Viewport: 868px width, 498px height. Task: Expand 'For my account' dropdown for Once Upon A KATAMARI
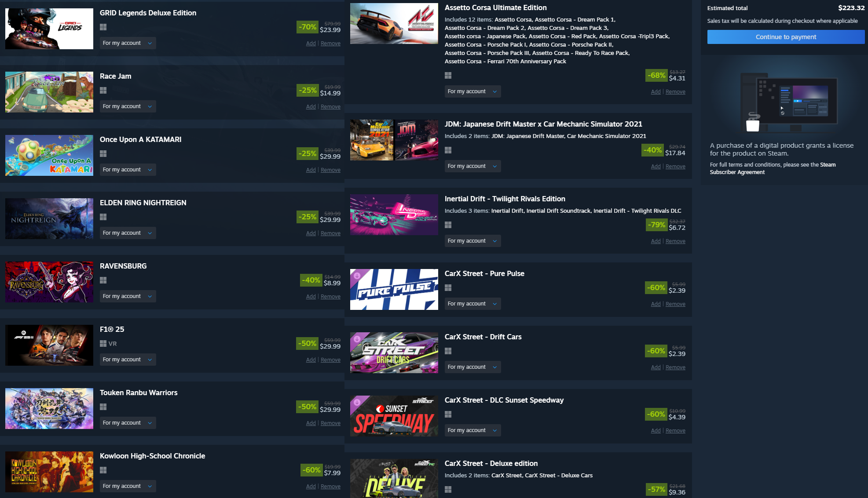pyautogui.click(x=128, y=170)
